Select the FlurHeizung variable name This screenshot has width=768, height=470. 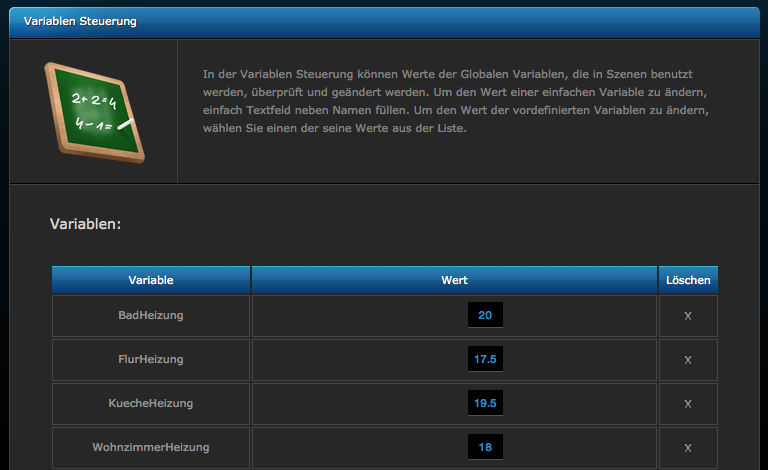pos(151,360)
